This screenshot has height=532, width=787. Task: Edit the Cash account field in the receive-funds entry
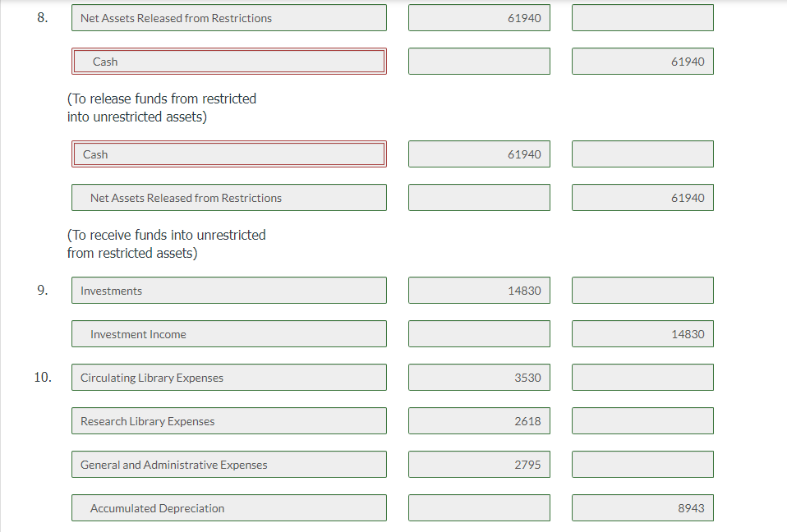coord(229,154)
